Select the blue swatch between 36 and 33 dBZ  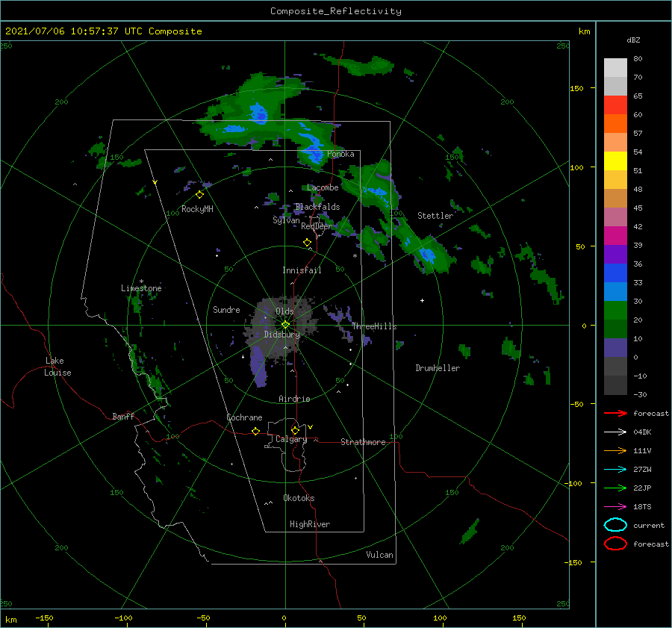pos(615,273)
